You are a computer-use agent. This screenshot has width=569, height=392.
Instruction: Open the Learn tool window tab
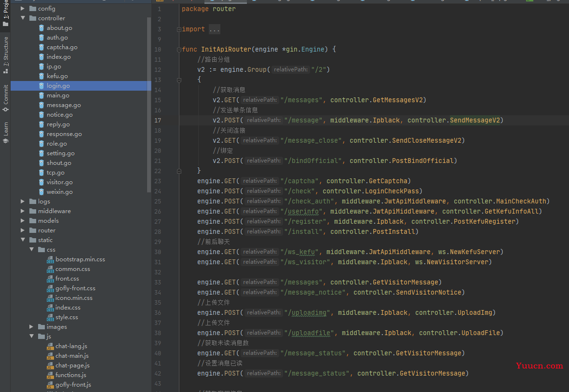click(5, 133)
